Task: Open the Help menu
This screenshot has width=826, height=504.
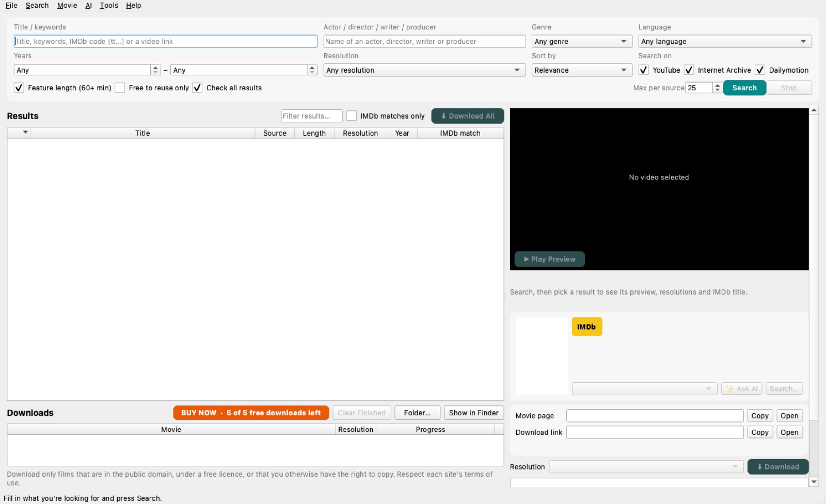Action: click(134, 5)
